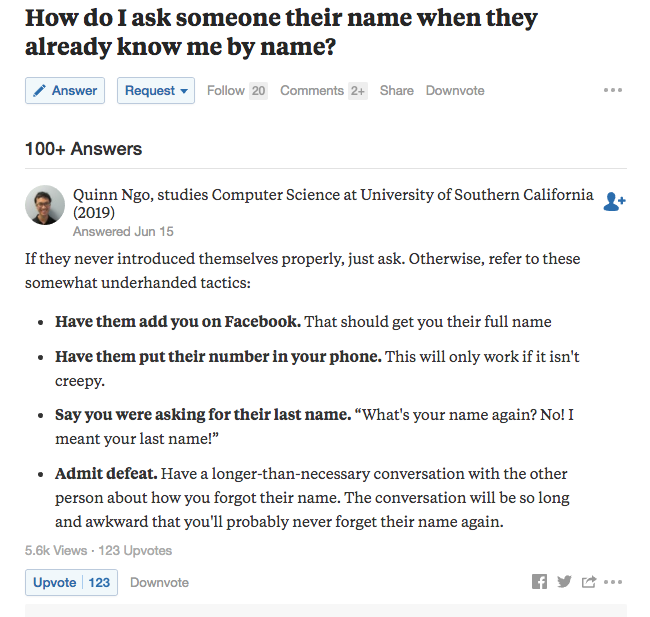Toggle Follow on this question
The image size is (650, 617).
tap(226, 90)
